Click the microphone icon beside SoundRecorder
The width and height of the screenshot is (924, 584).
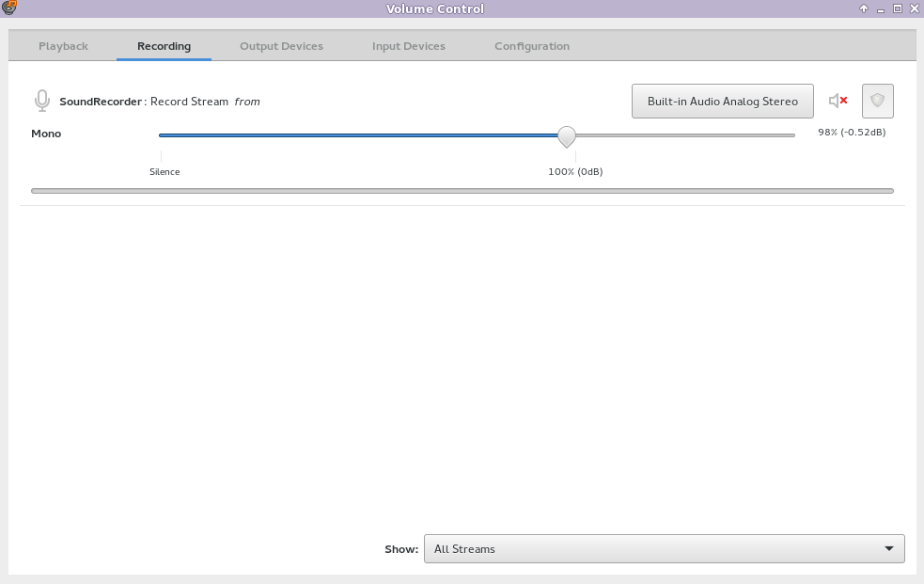coord(41,101)
